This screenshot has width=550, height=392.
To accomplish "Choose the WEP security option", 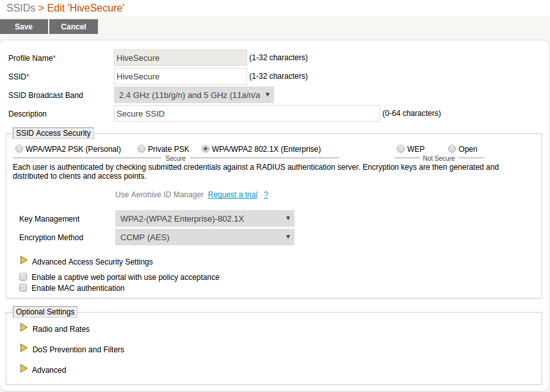I will (400, 149).
